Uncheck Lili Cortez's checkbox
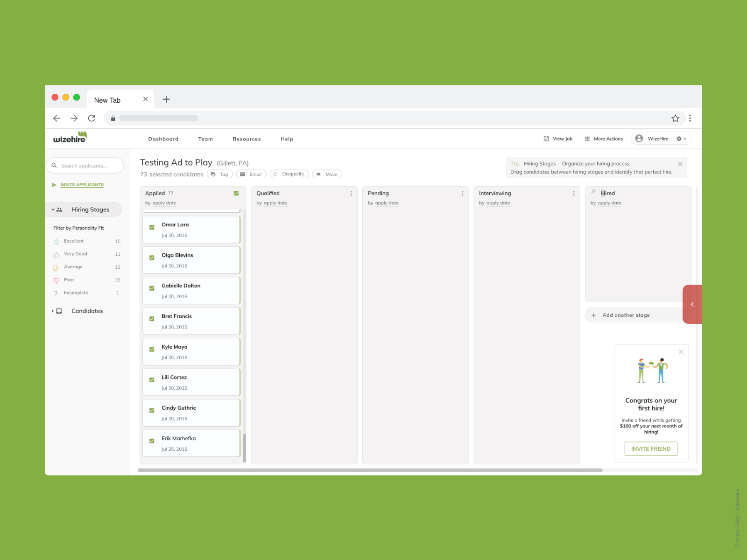747x560 pixels. 152,380
